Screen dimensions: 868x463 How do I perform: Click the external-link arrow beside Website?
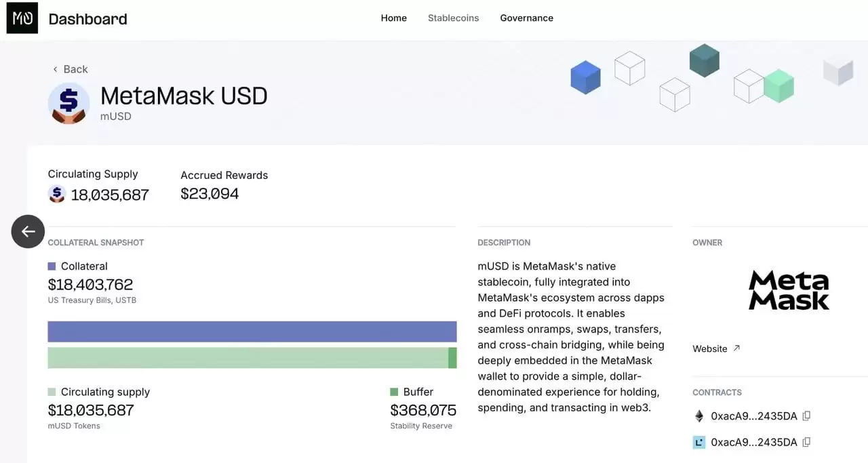point(735,346)
